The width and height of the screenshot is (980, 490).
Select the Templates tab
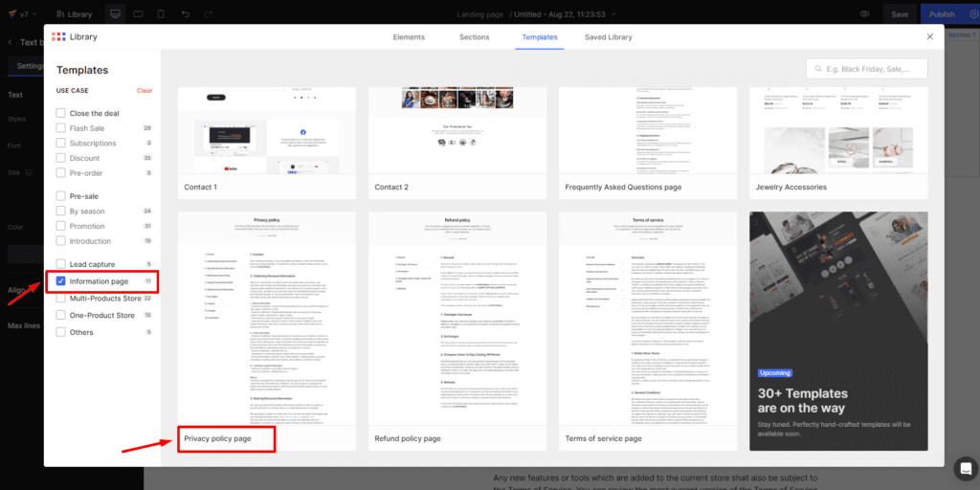point(540,37)
